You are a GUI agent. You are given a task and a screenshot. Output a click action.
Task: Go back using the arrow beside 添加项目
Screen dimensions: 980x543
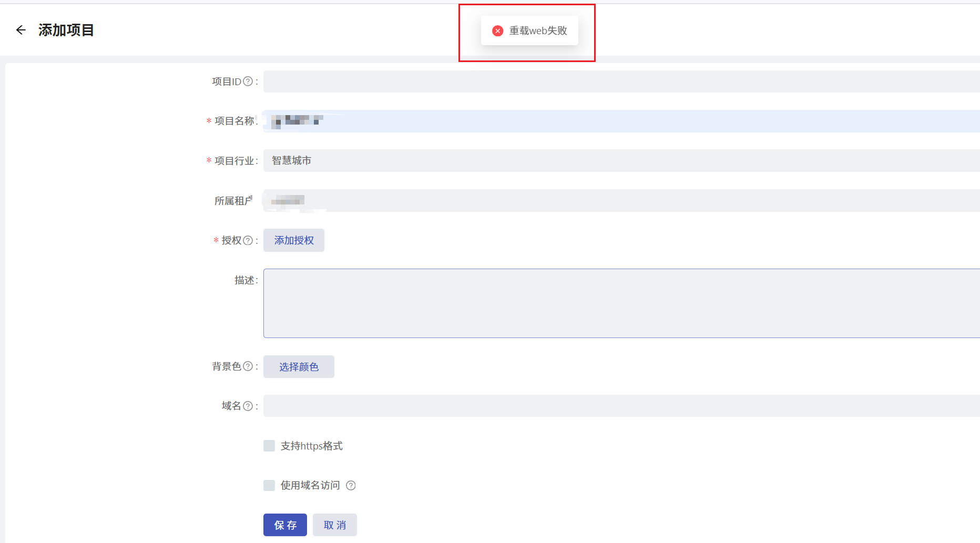pos(21,30)
